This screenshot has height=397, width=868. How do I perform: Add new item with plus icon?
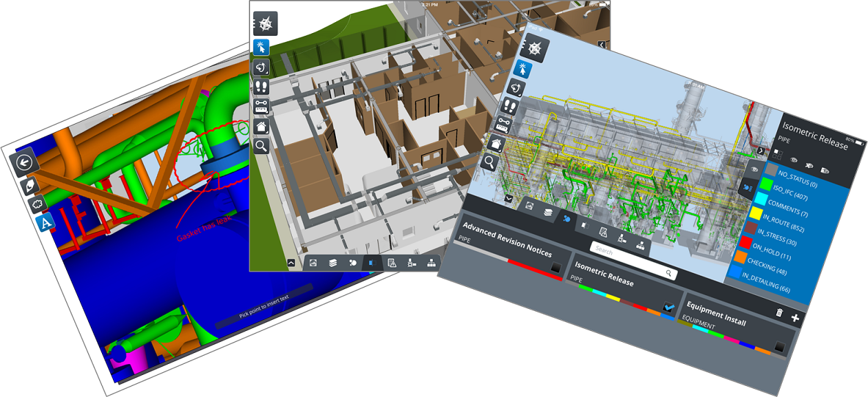[x=795, y=318]
